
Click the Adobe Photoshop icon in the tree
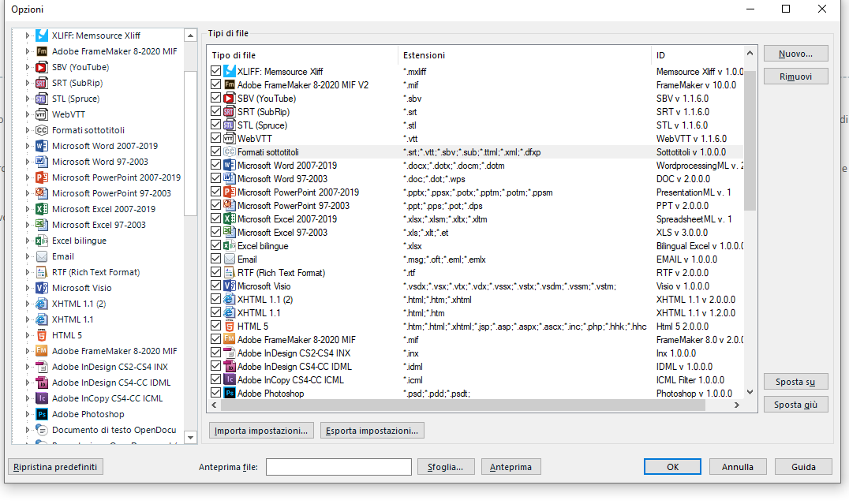pos(42,414)
